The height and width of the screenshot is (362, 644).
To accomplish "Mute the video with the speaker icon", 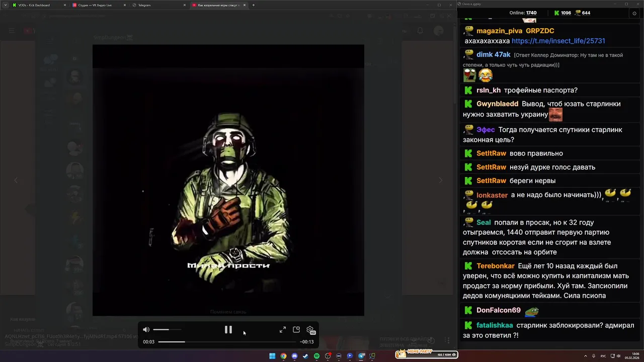I will point(146,330).
